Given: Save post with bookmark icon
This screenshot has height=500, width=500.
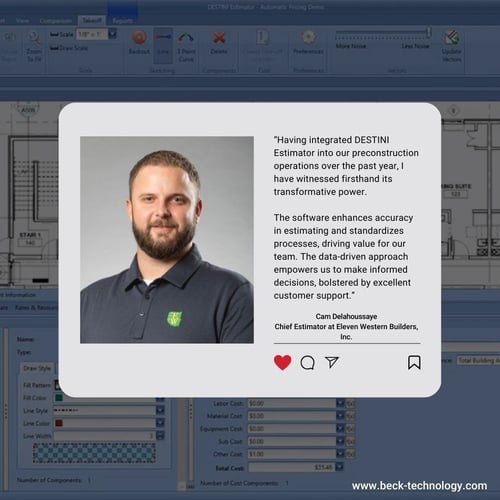Looking at the screenshot, I should (x=414, y=362).
